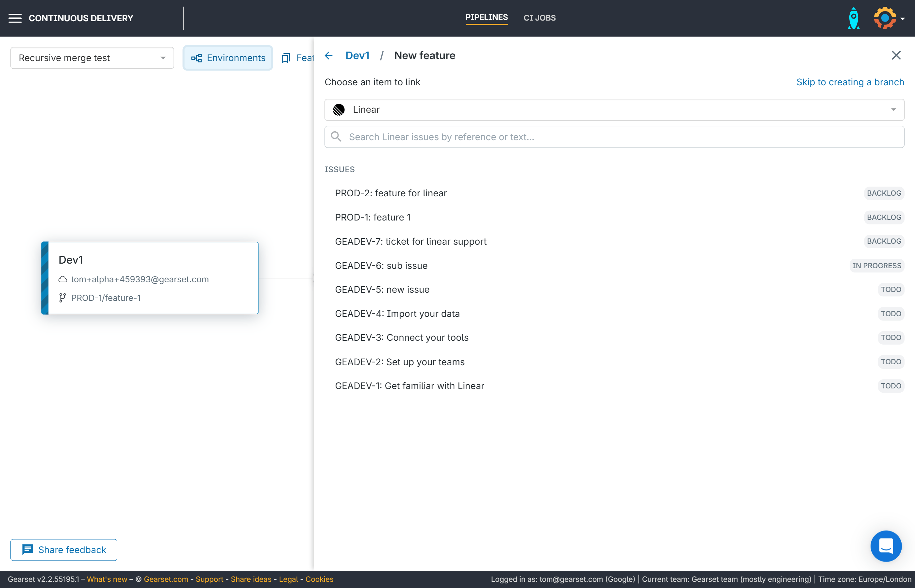
Task: Go back using the left arrow icon
Action: pos(328,56)
